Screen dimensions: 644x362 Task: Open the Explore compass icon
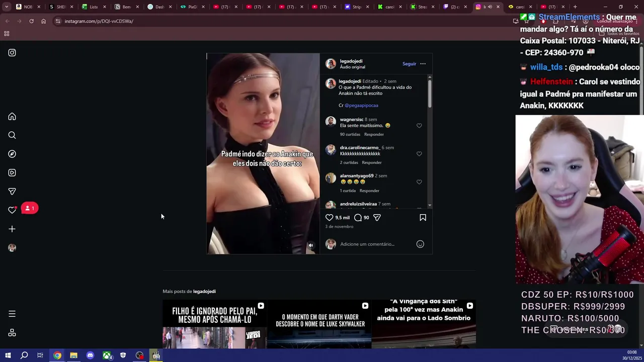(12, 154)
